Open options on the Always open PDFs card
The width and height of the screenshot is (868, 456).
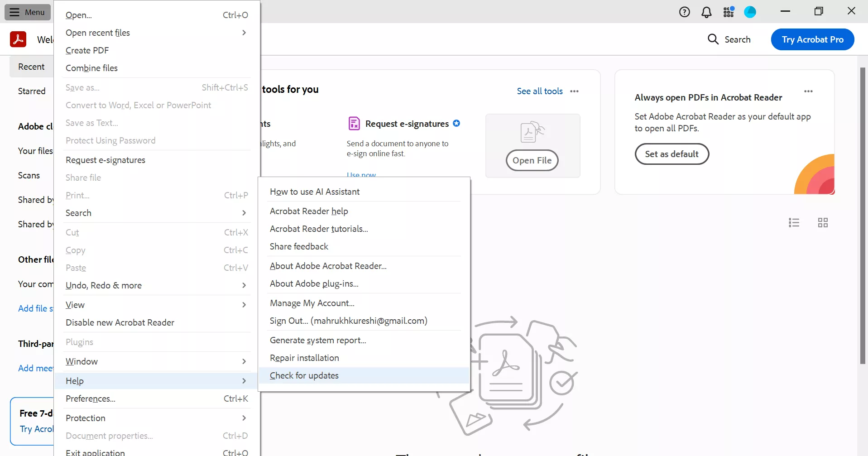[809, 91]
